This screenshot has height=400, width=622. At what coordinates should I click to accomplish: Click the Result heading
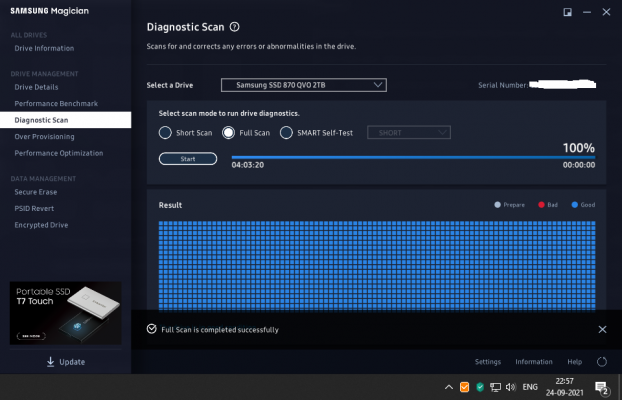click(170, 205)
